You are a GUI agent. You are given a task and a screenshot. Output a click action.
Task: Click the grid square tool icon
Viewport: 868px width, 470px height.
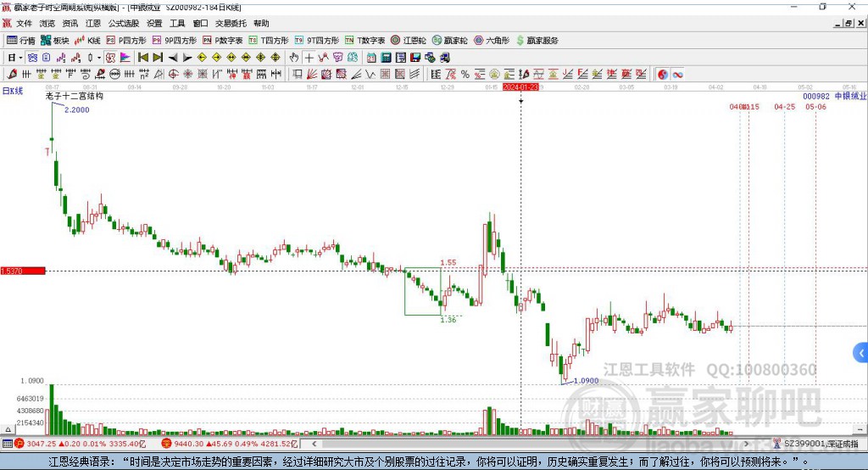[x=386, y=75]
